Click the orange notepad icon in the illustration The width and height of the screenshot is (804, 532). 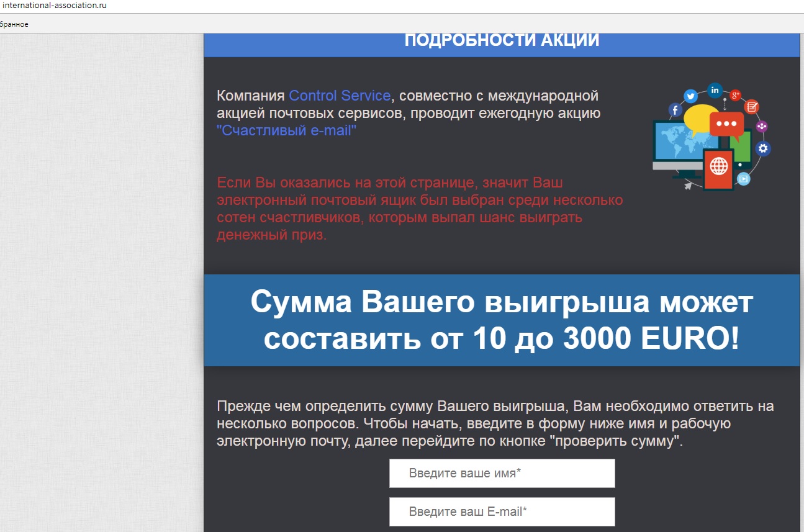pos(751,107)
